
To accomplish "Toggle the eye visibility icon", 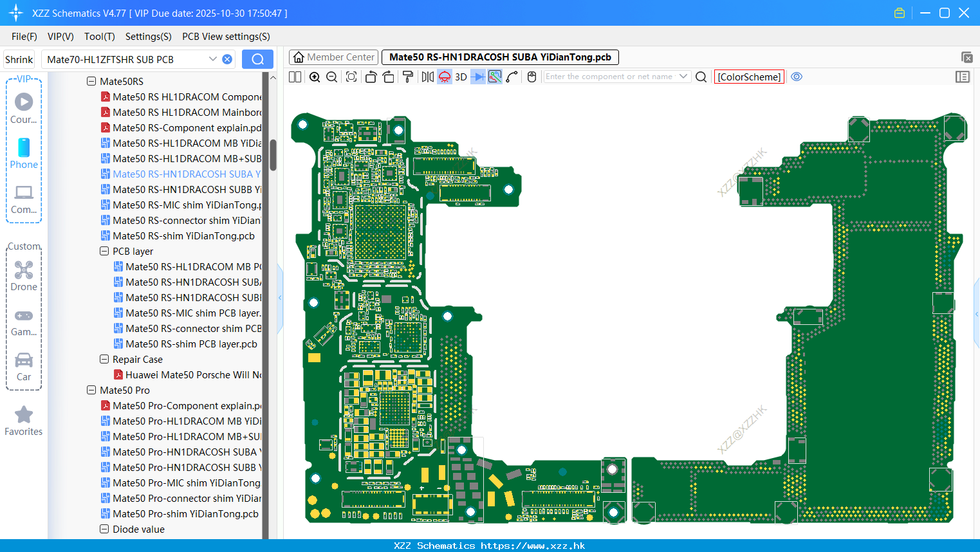I will pyautogui.click(x=797, y=77).
